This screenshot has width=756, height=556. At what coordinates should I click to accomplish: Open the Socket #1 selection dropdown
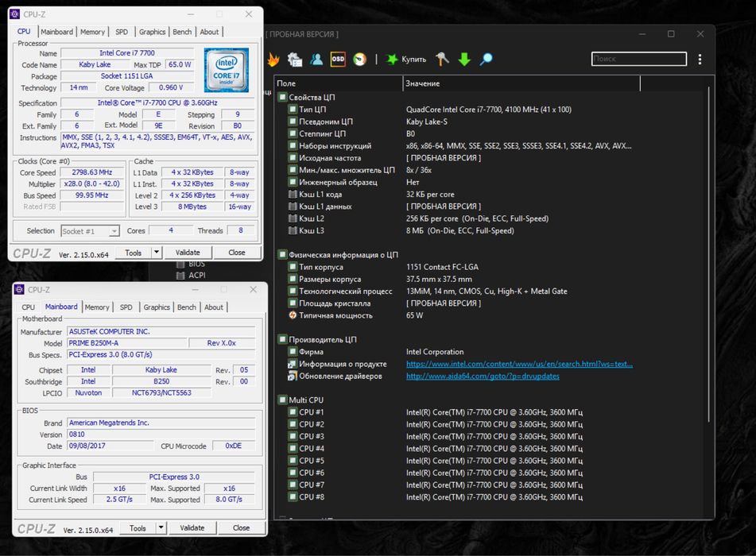[x=90, y=231]
